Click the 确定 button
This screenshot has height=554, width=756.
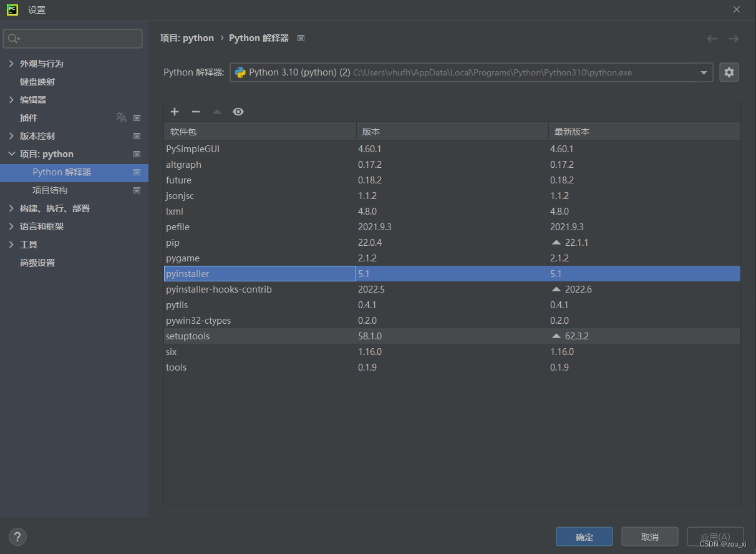[x=584, y=537]
